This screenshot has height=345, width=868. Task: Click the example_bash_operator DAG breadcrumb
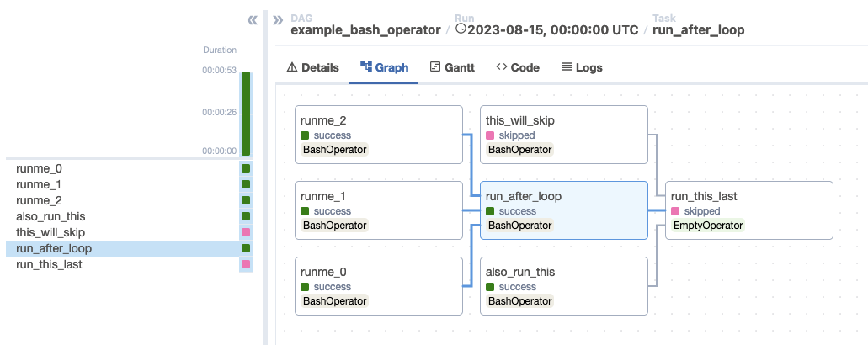pos(365,29)
